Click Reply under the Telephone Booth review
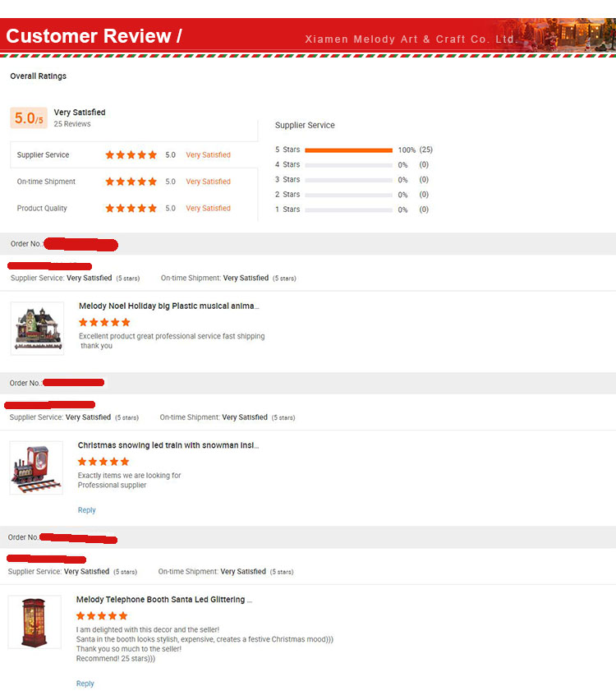The height and width of the screenshot is (700, 616). (85, 684)
